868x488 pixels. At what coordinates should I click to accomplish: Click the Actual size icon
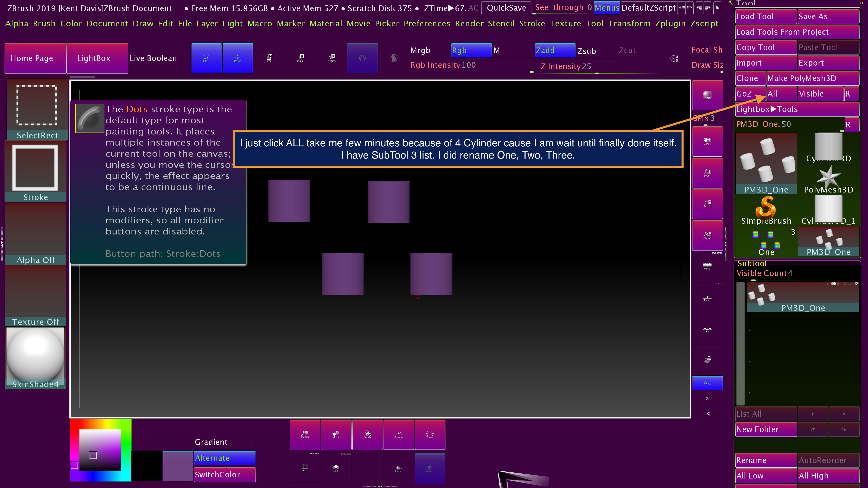click(x=707, y=204)
